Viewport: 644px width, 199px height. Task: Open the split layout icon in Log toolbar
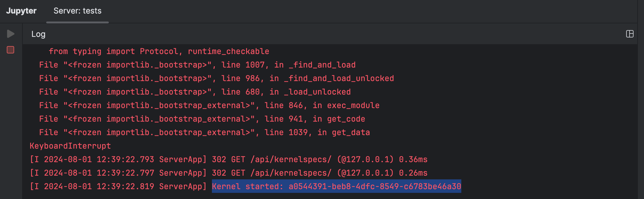coord(630,33)
